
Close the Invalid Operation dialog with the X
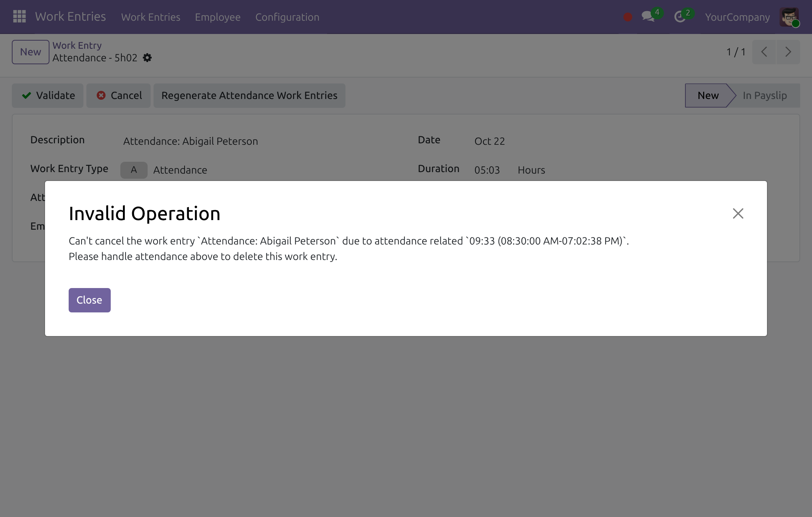pyautogui.click(x=738, y=213)
